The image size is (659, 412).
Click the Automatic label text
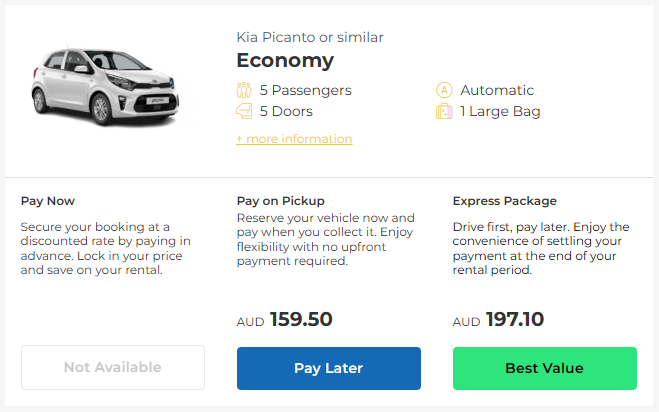497,90
